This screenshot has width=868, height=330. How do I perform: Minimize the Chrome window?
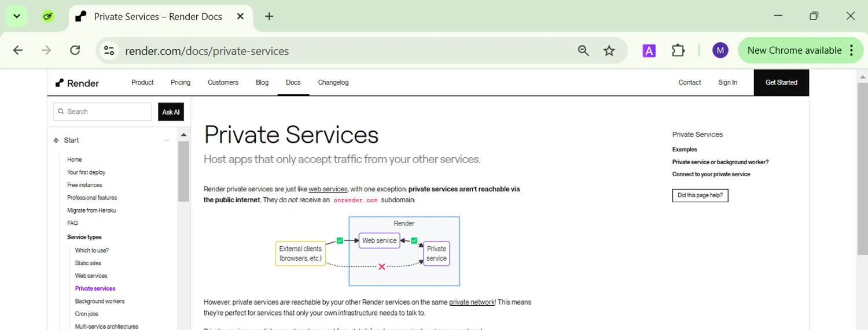[x=777, y=16]
